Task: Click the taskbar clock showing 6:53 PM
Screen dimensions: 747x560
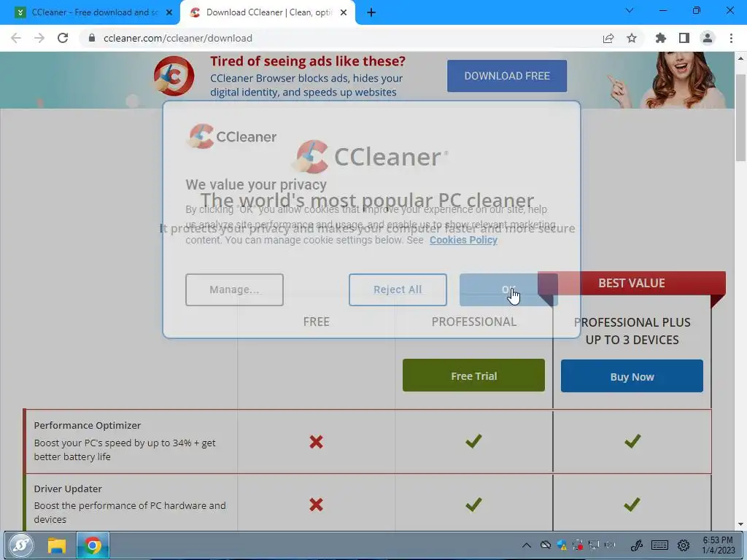Action: point(718,545)
